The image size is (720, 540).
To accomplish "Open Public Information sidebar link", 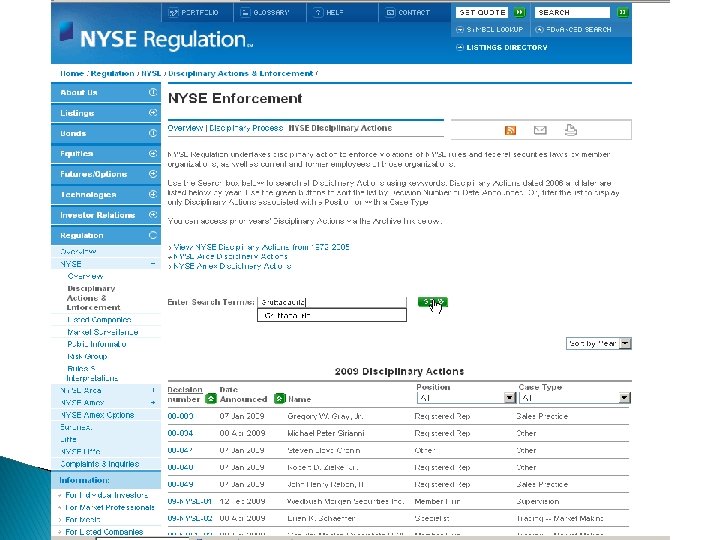I will point(97,344).
